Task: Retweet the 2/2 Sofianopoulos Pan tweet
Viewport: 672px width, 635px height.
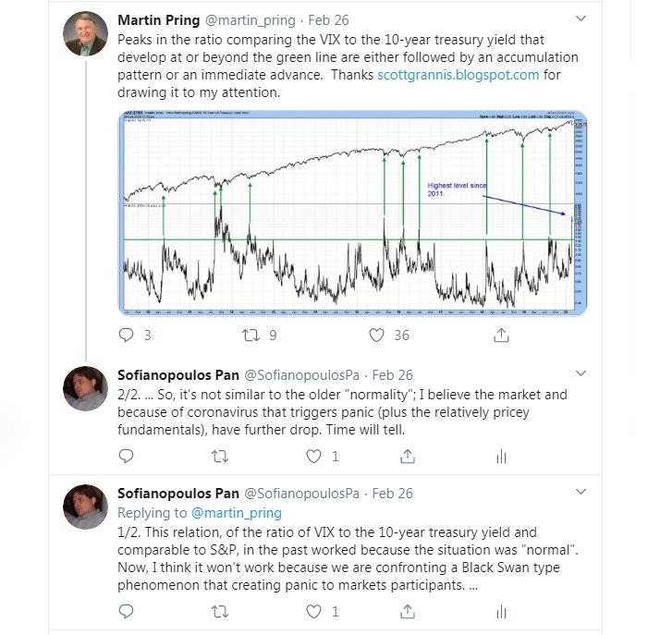Action: [220, 457]
